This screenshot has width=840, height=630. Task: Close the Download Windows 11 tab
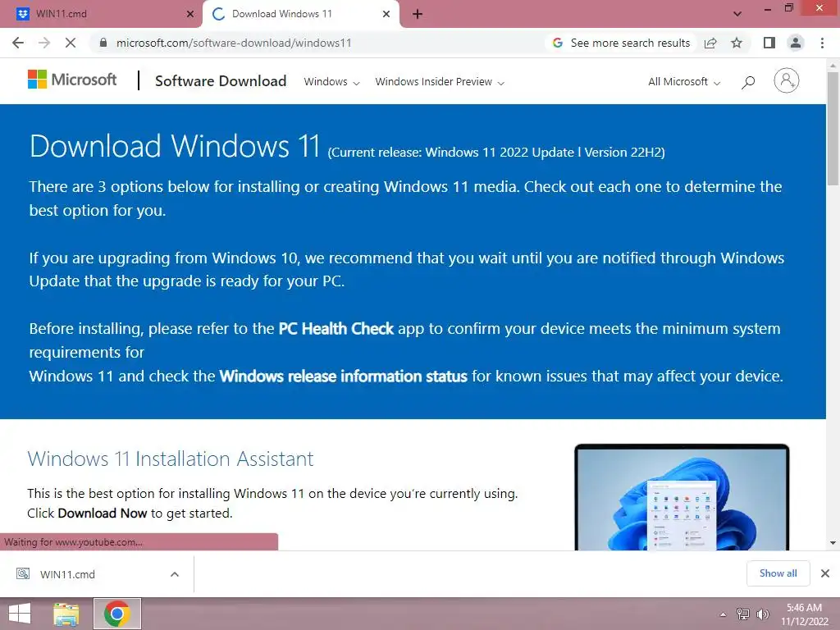(x=386, y=14)
